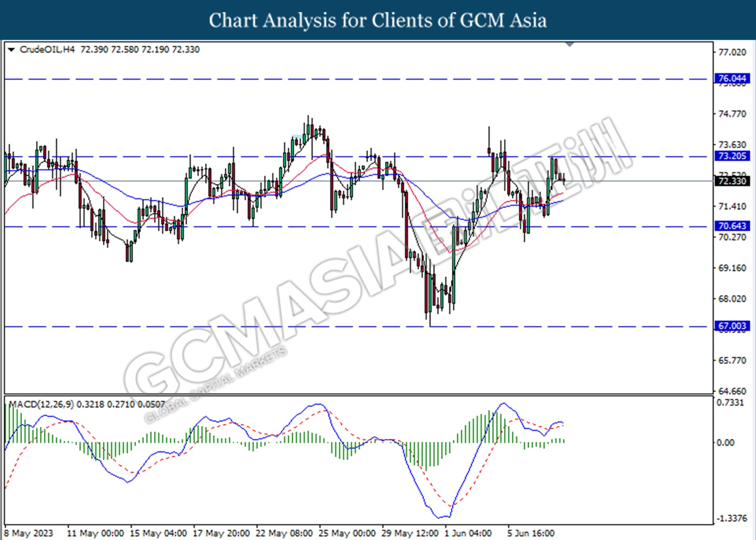Click the 22 May 08:00 time label
Screen dimensions: 756x540
click(x=284, y=533)
